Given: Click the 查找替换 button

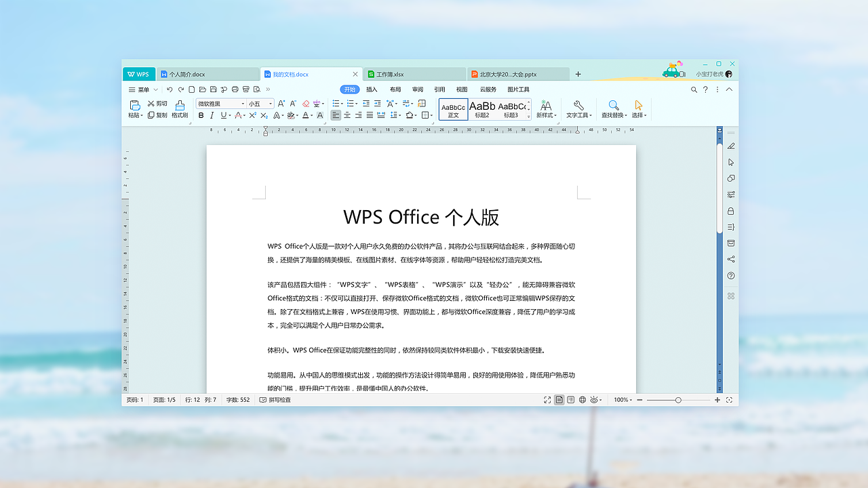Looking at the screenshot, I should [x=614, y=109].
